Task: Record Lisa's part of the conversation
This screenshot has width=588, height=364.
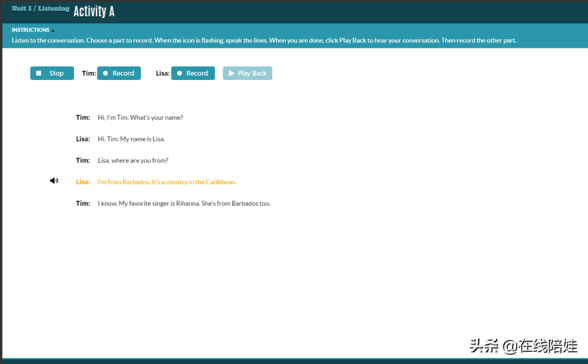Action: pyautogui.click(x=193, y=73)
